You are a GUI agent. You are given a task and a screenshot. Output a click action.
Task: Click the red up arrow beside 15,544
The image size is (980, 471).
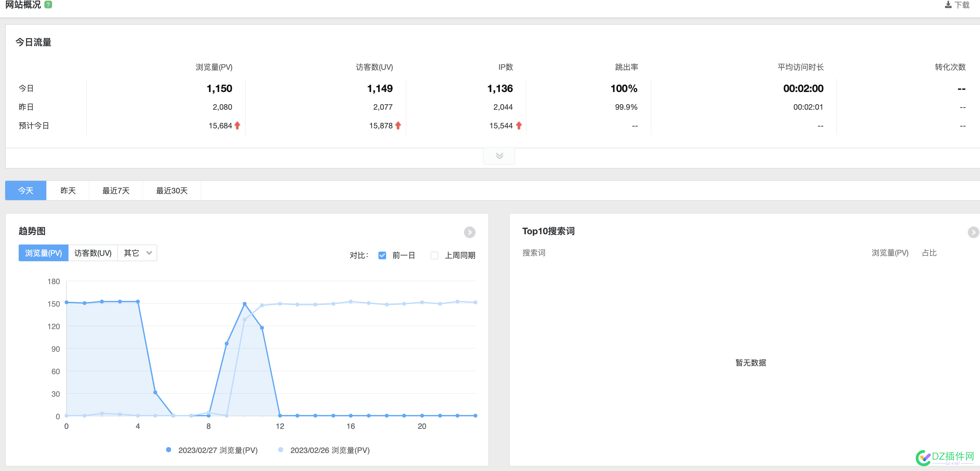tap(519, 125)
